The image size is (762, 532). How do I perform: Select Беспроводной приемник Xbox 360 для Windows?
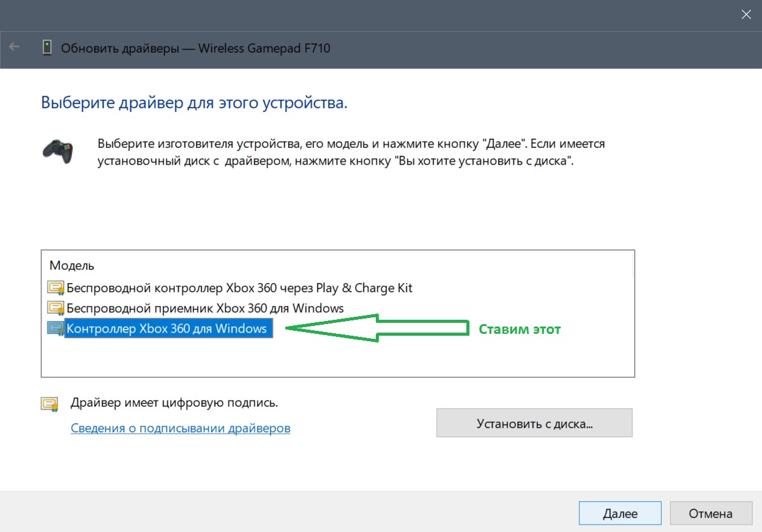point(205,308)
